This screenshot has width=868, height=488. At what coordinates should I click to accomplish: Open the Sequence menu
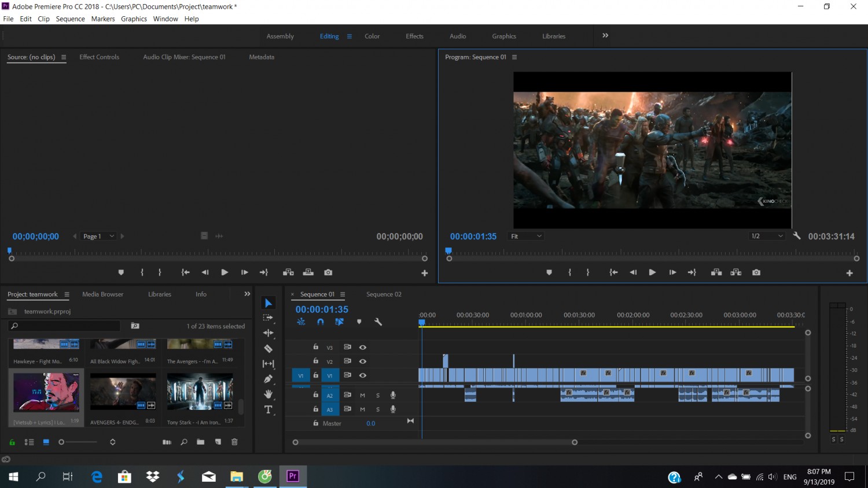click(x=70, y=19)
